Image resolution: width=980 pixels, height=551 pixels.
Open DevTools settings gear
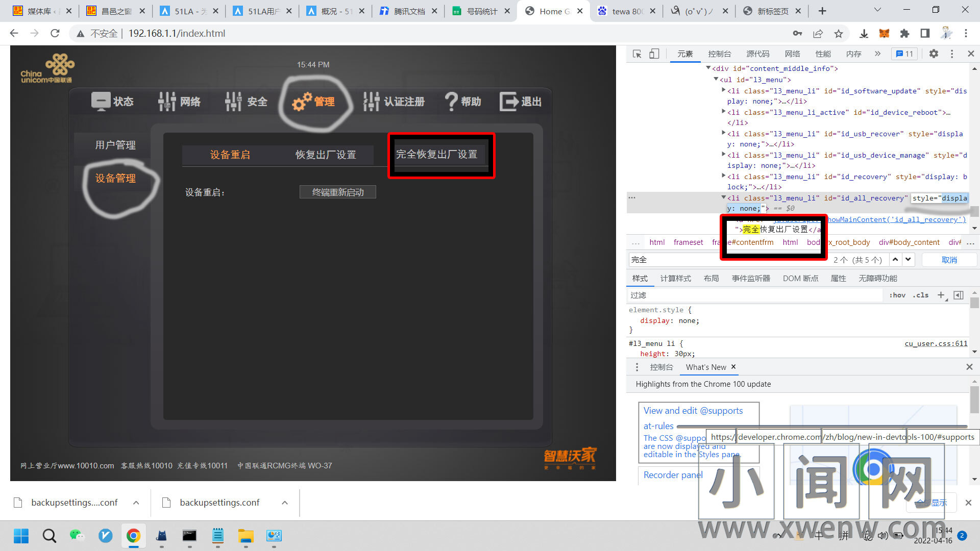[934, 54]
